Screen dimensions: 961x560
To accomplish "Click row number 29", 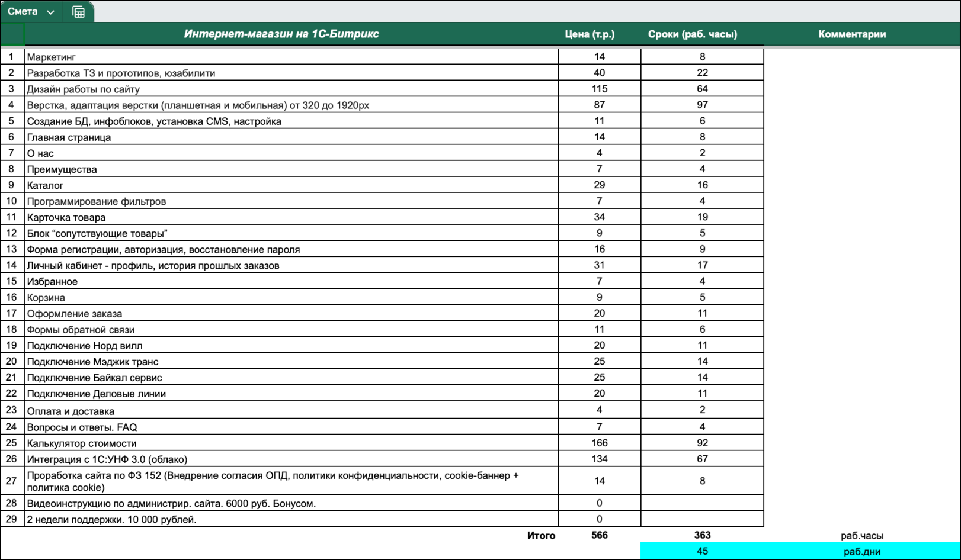I will point(11,519).
